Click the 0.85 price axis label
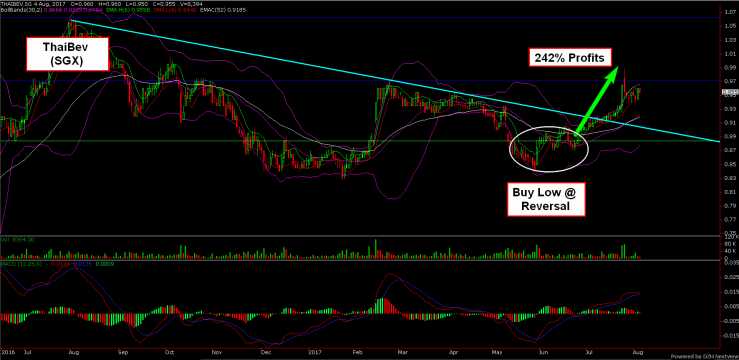Viewport: 739px width, 360px height. tap(729, 164)
